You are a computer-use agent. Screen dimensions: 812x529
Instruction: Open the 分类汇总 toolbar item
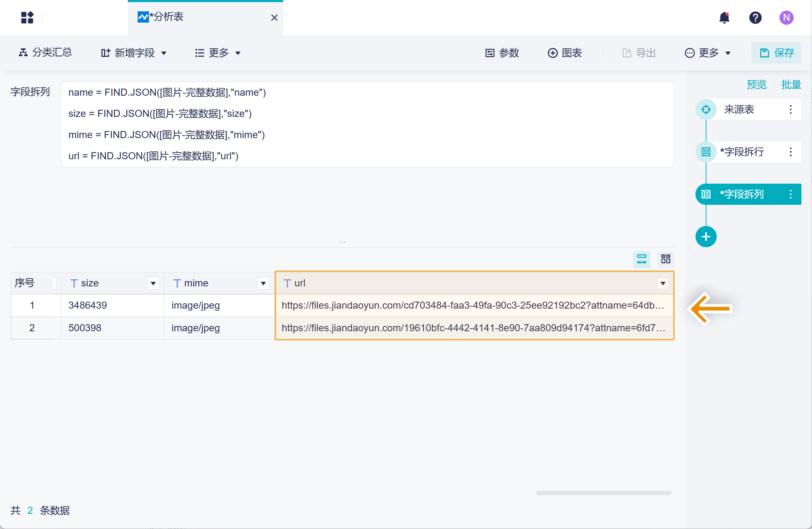tap(45, 53)
